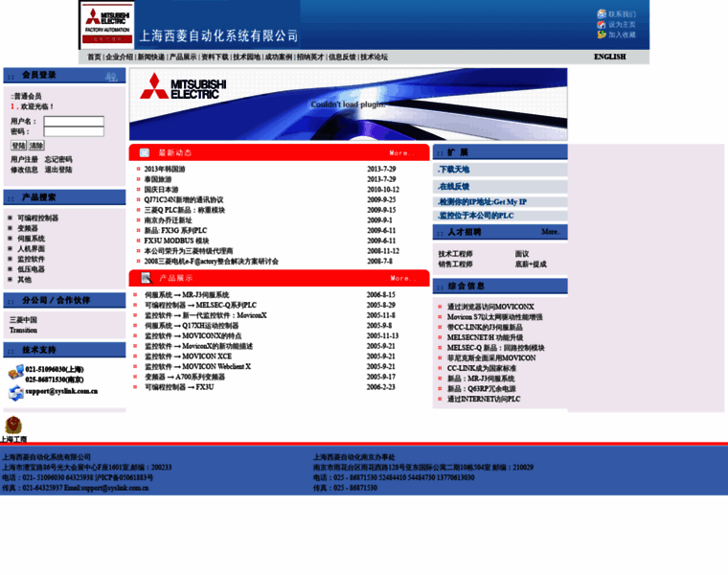Select 监控软件 product category

click(31, 259)
